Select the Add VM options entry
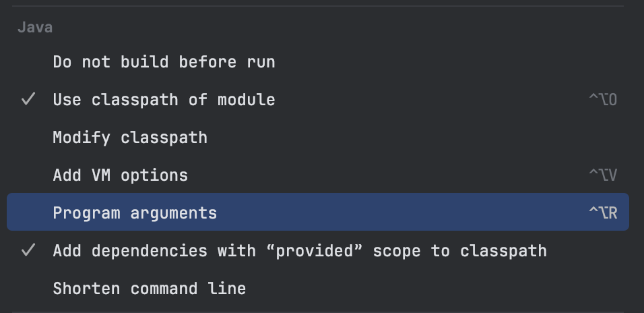The height and width of the screenshot is (313, 644). (121, 175)
